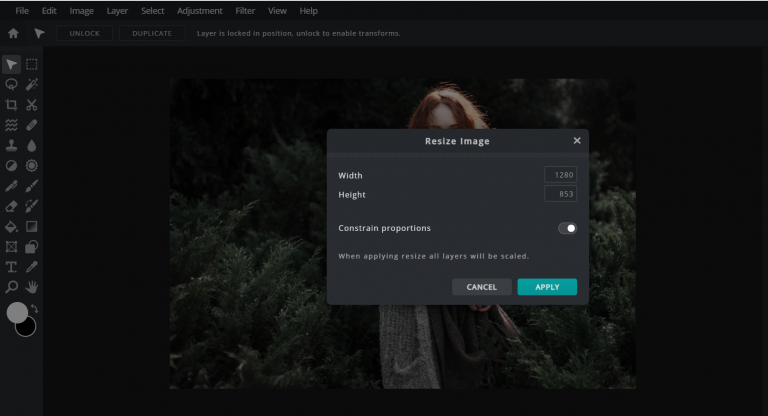The height and width of the screenshot is (416, 768).
Task: Close the Resize Image dialog
Action: point(577,141)
